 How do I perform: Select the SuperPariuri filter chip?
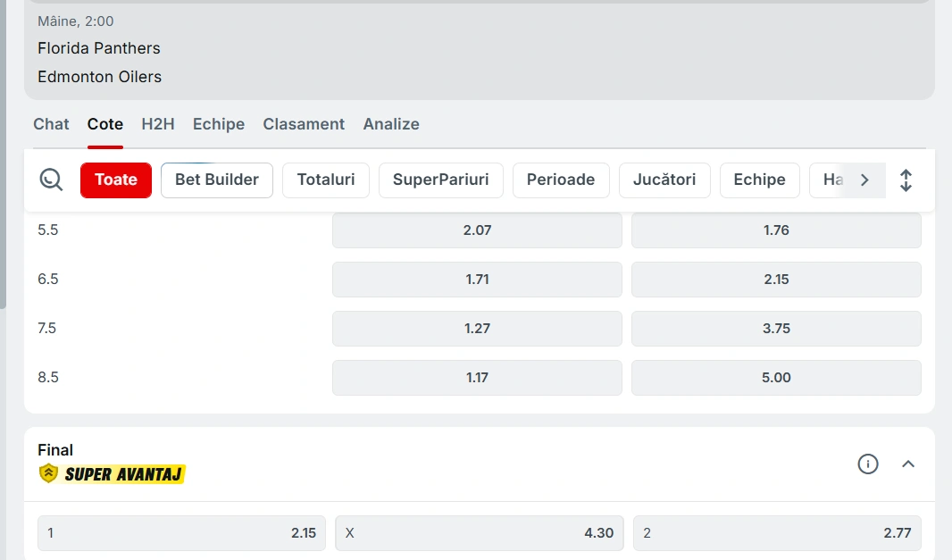point(441,180)
